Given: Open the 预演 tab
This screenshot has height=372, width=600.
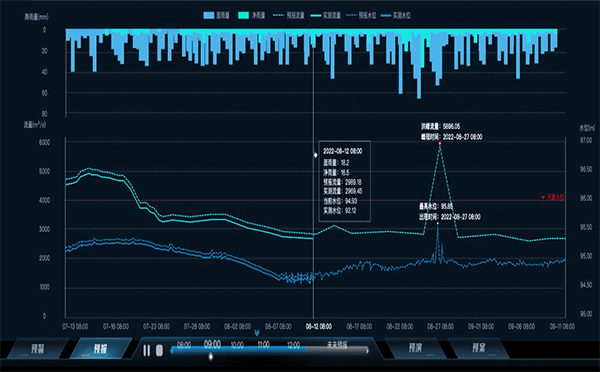Looking at the screenshot, I should (x=416, y=348).
